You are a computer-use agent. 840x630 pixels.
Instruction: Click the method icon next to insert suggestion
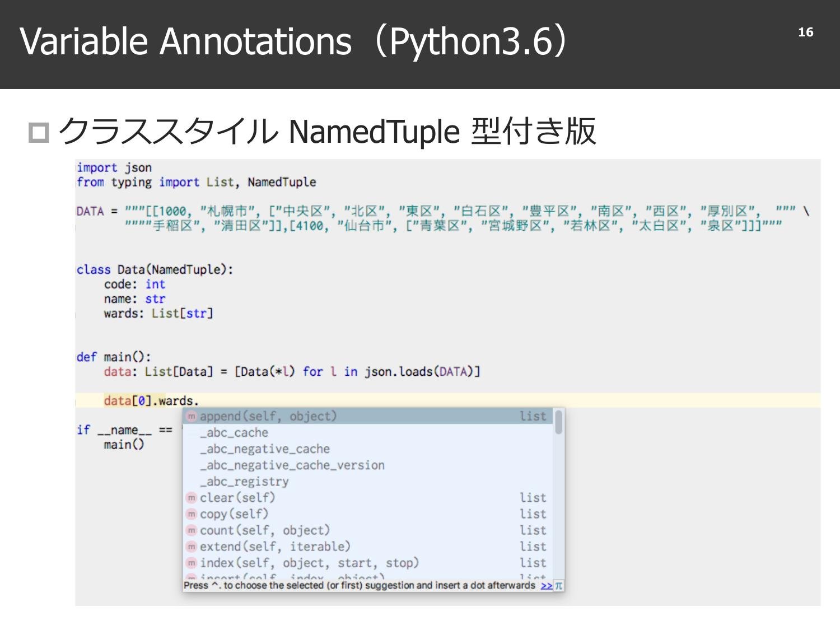192,577
